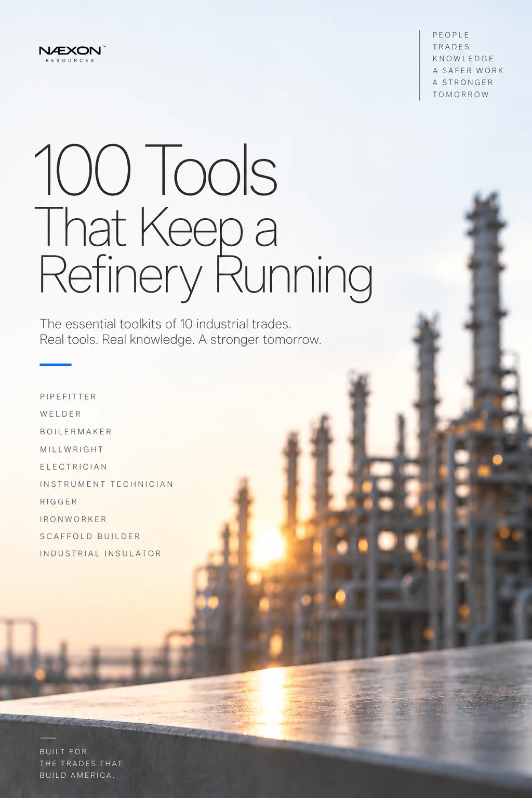Click the 'Refinery Running' headline line

pyautogui.click(x=206, y=277)
